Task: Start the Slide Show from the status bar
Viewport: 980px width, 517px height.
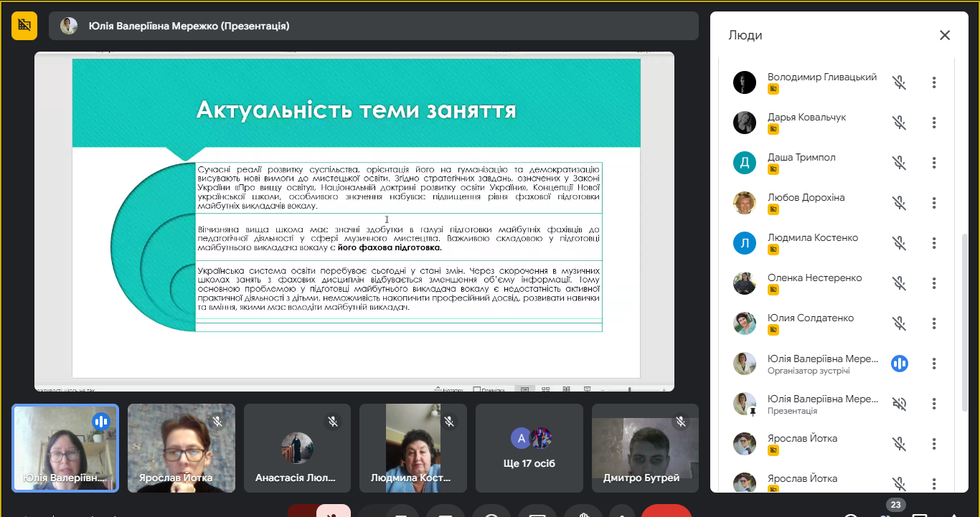Action: click(587, 388)
